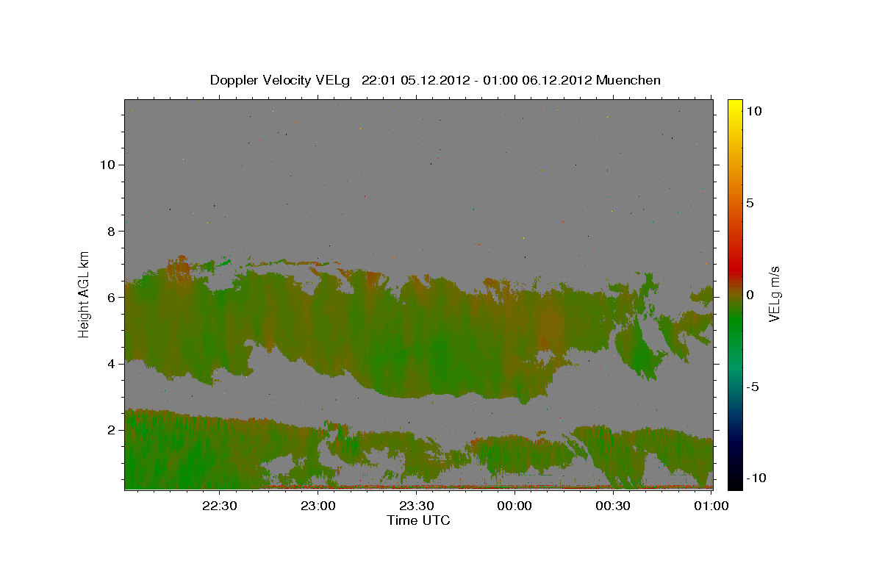Click the 'Height AGL km' axis title
This screenshot has height=588, width=882.
pyautogui.click(x=85, y=293)
